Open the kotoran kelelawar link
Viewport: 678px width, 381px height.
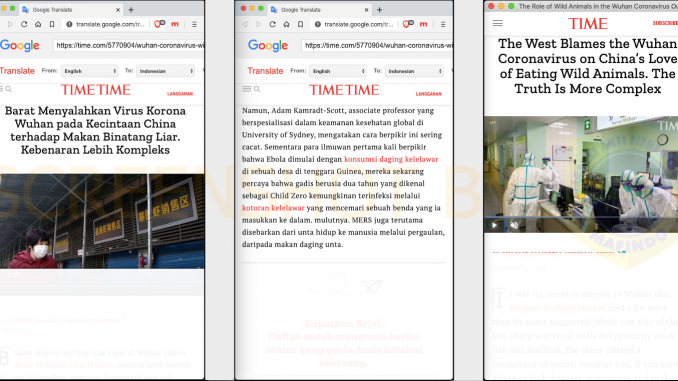coord(273,208)
